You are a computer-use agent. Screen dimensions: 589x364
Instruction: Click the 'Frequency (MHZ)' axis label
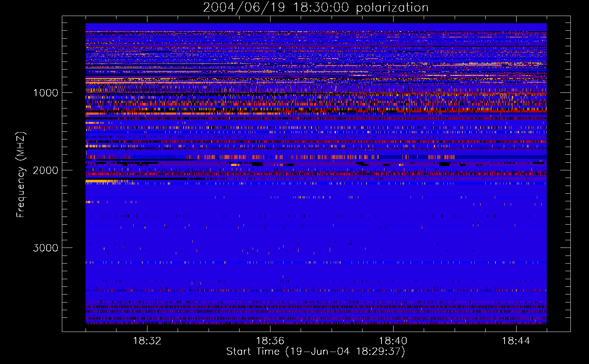pos(21,175)
